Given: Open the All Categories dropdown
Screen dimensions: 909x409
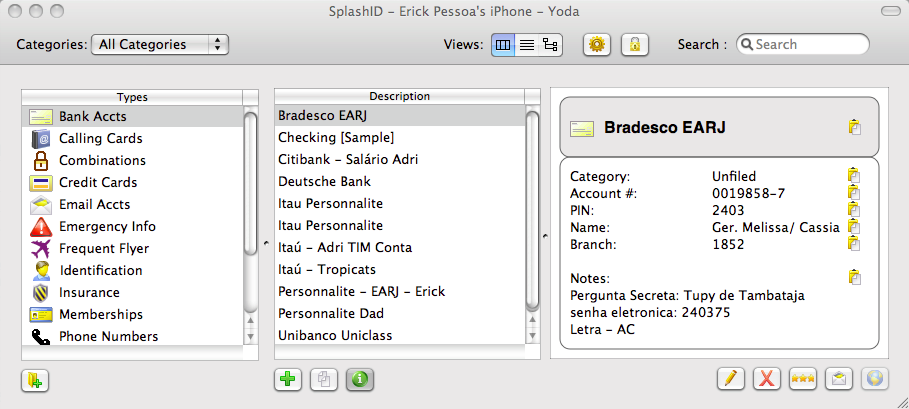Looking at the screenshot, I should [160, 45].
